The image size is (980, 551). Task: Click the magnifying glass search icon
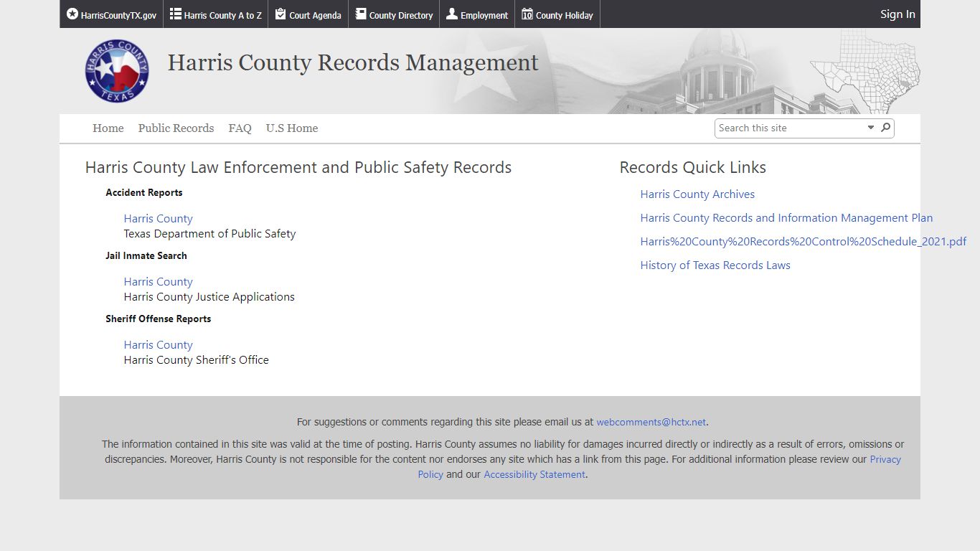click(886, 128)
